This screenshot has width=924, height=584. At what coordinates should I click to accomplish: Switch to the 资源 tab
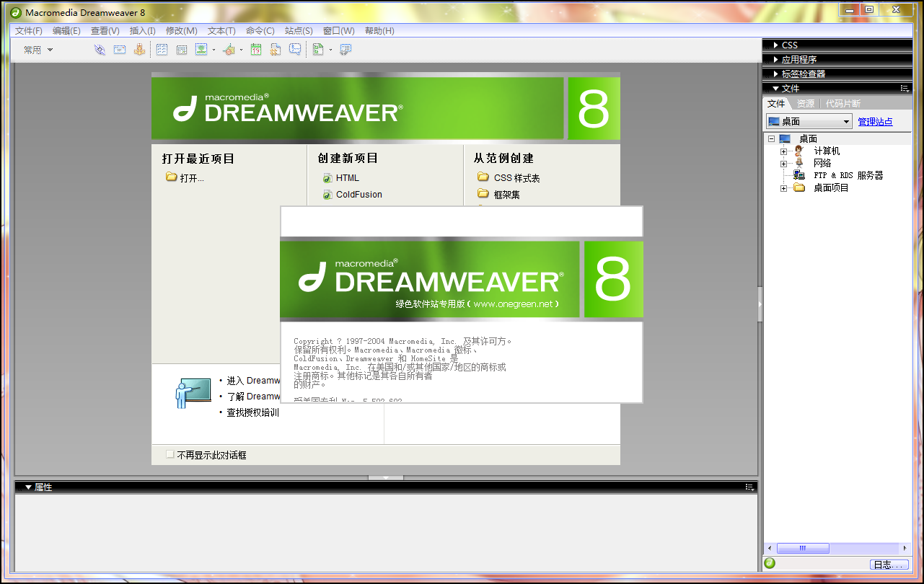tap(805, 104)
